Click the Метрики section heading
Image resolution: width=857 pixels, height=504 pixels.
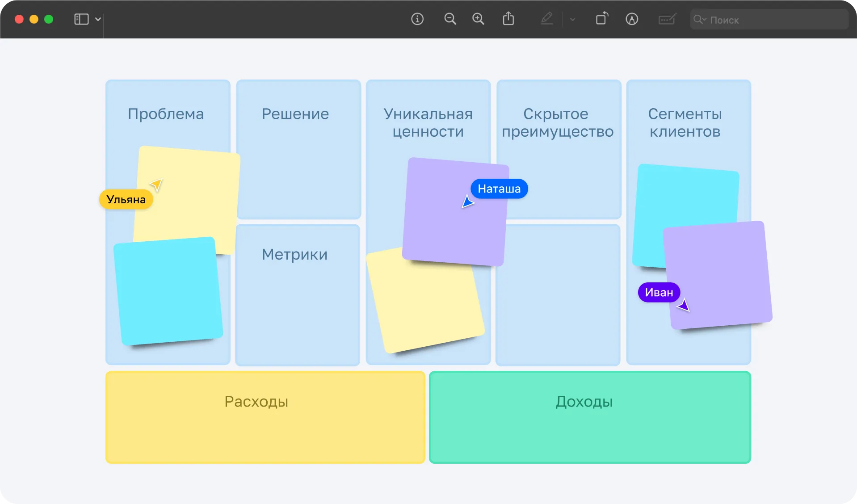(x=294, y=254)
